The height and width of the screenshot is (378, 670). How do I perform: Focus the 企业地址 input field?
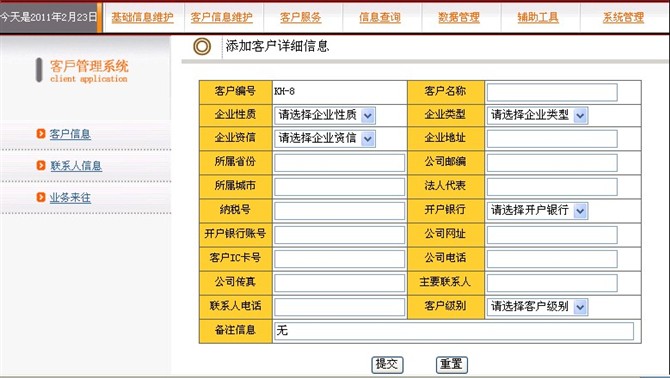pos(552,139)
